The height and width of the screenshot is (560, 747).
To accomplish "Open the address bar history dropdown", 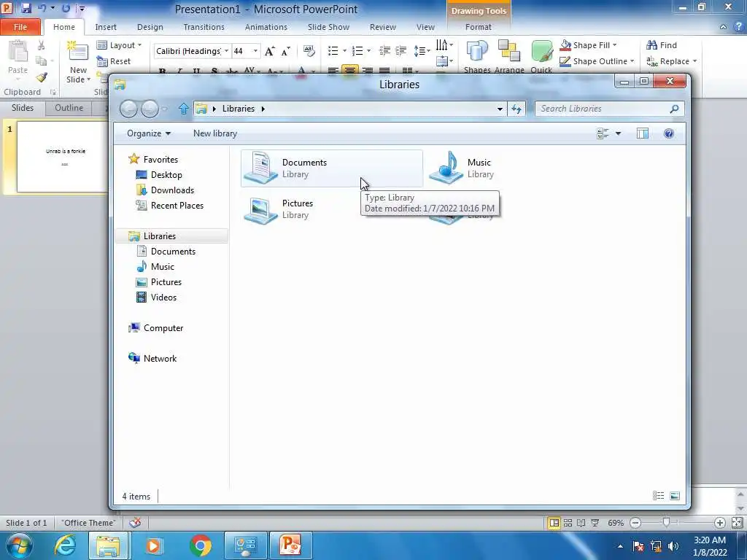I will tap(500, 109).
